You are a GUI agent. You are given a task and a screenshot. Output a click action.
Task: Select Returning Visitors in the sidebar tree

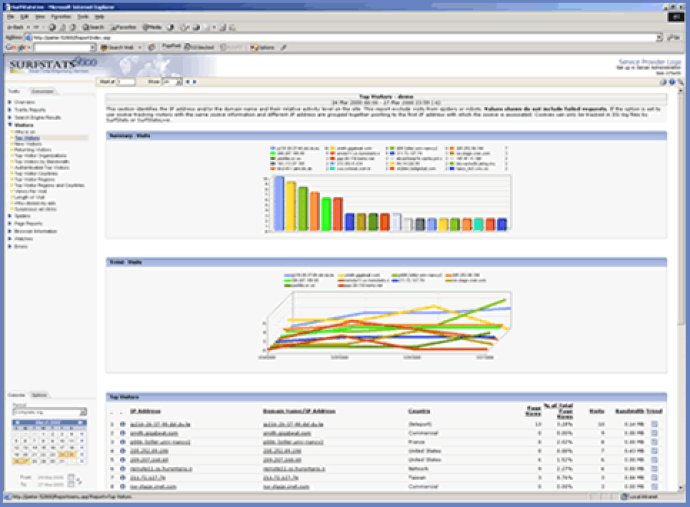(x=33, y=150)
